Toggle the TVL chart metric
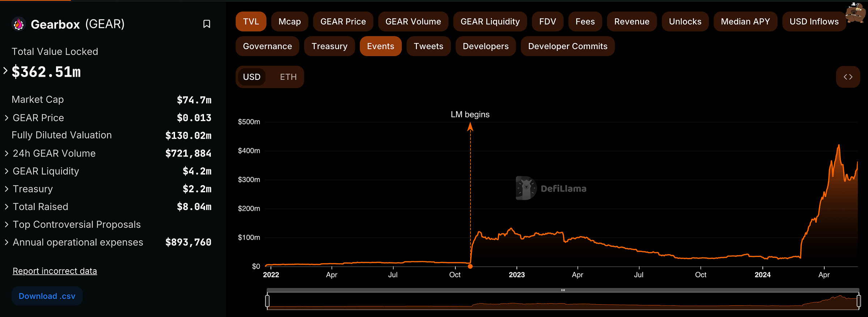 251,22
